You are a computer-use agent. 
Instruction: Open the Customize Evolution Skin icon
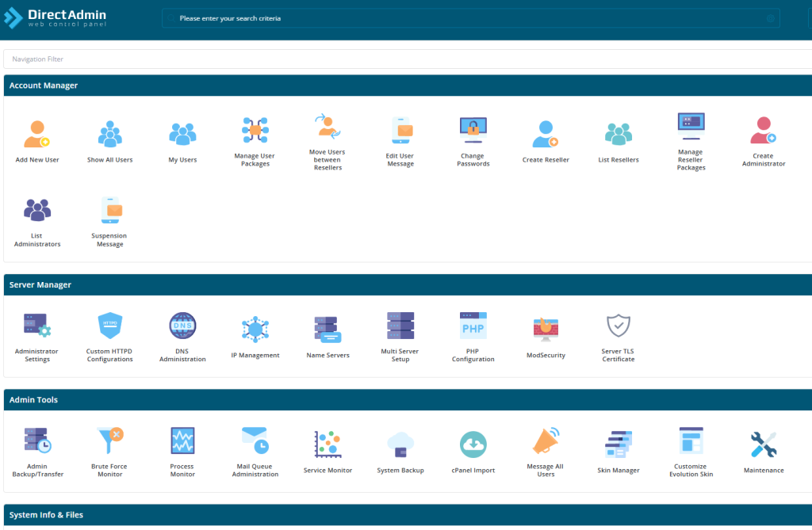[x=691, y=440]
